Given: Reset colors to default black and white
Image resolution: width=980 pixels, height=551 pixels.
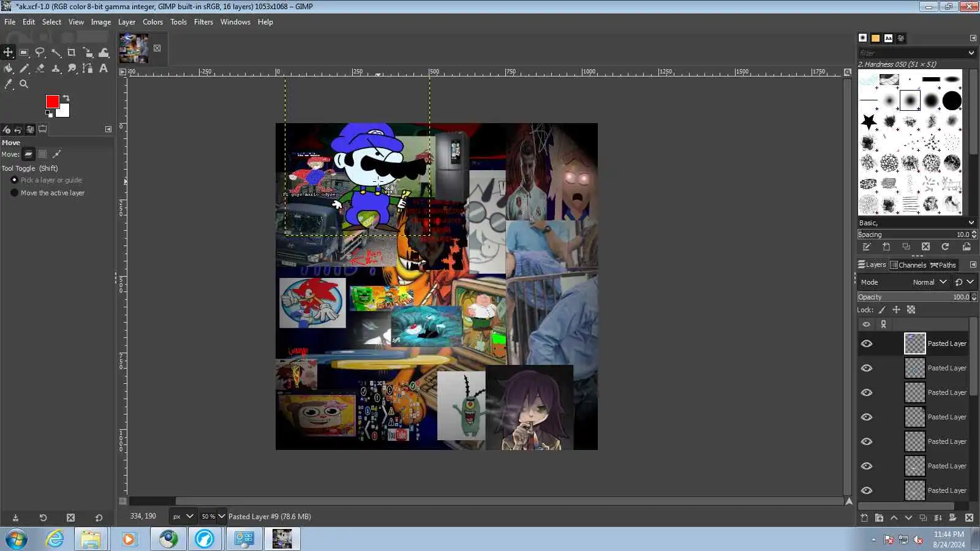Looking at the screenshot, I should click(x=49, y=113).
